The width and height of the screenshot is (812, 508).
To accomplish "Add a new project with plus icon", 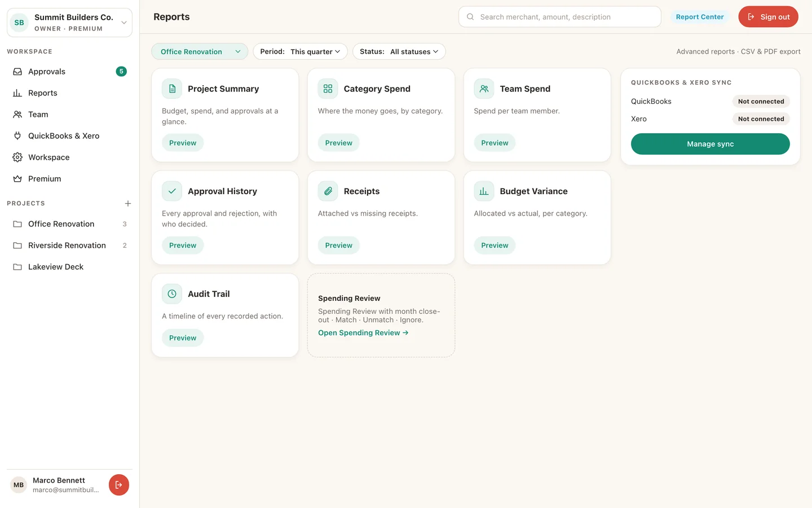I will [x=128, y=203].
